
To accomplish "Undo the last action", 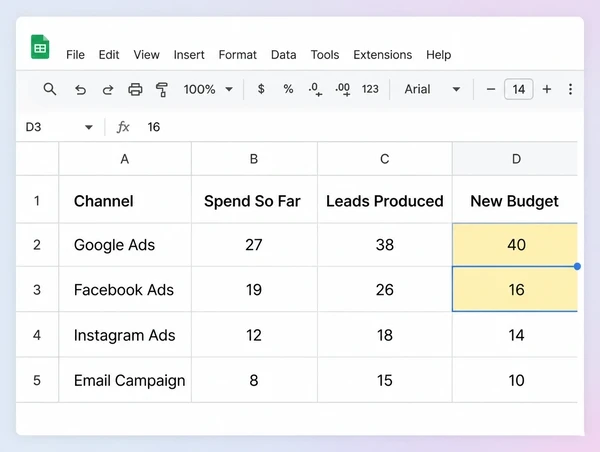I will (x=80, y=90).
